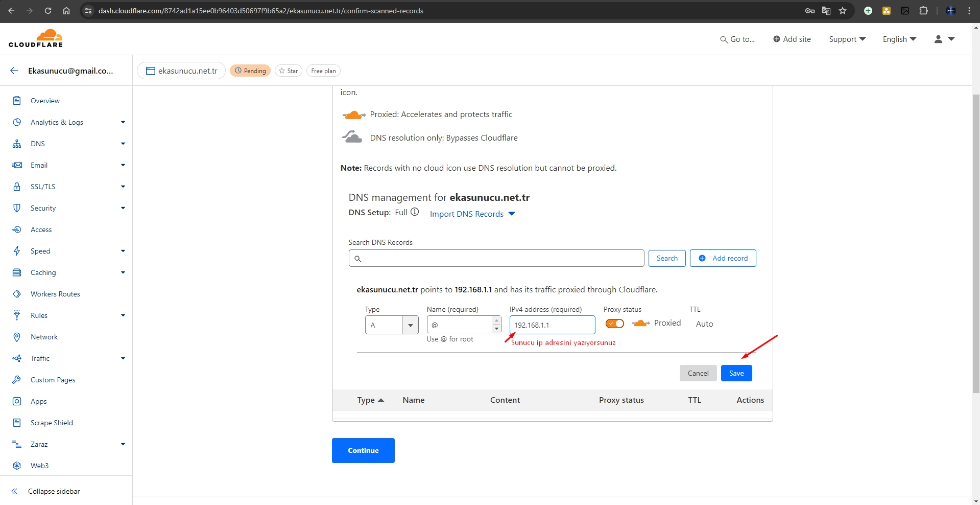Click the IPv4 address input field
The height and width of the screenshot is (505, 980).
pos(553,325)
